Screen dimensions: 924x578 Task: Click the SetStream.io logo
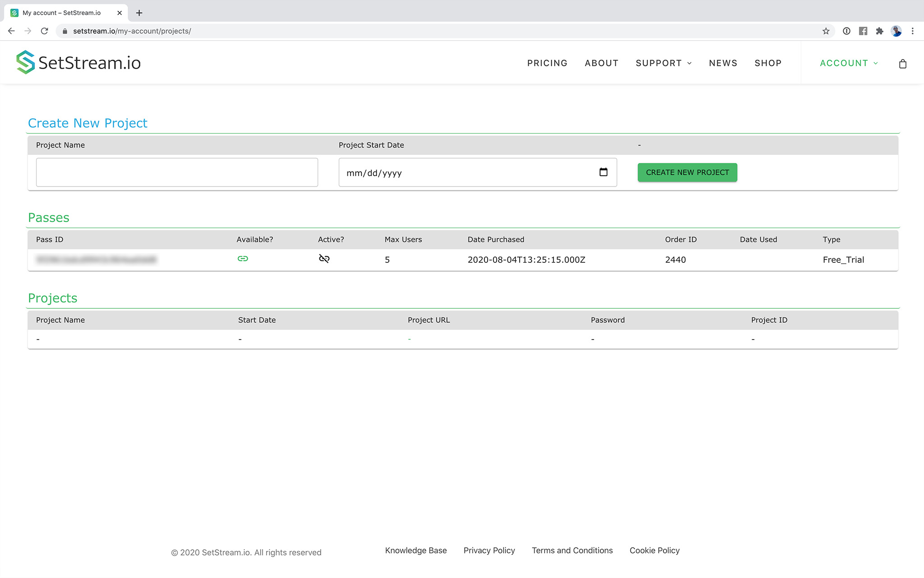point(79,62)
